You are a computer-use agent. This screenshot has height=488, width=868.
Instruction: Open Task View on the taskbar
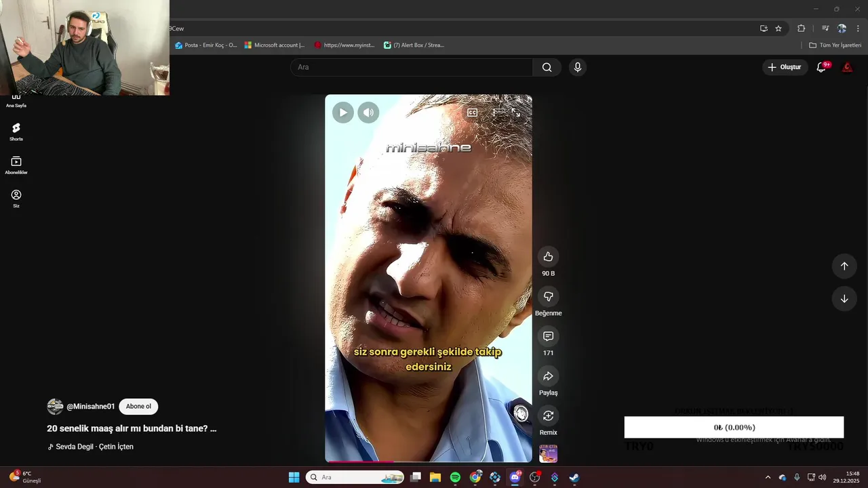416,477
